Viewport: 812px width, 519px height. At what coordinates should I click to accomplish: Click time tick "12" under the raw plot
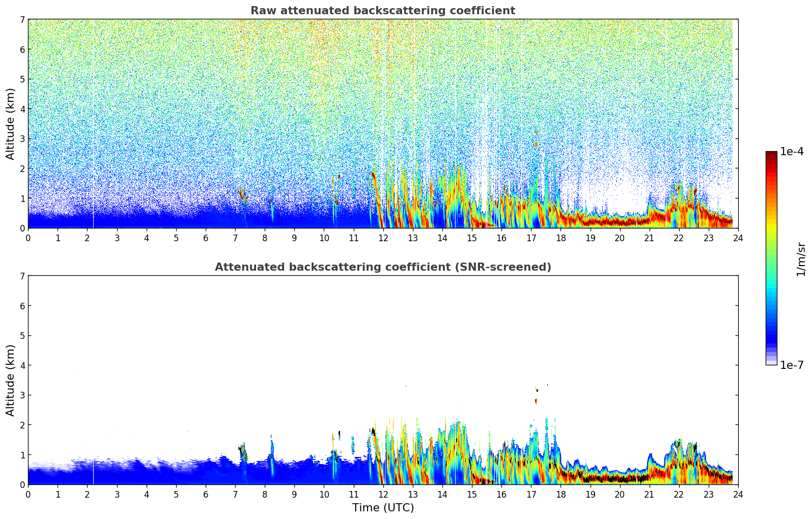(383, 238)
